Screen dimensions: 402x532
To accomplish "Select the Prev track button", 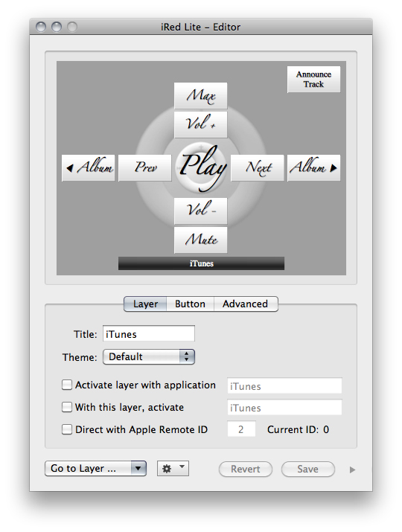I will pyautogui.click(x=145, y=168).
